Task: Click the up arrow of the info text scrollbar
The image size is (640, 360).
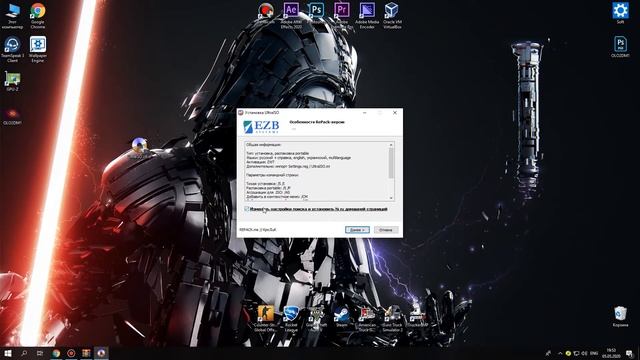Action: [x=391, y=145]
